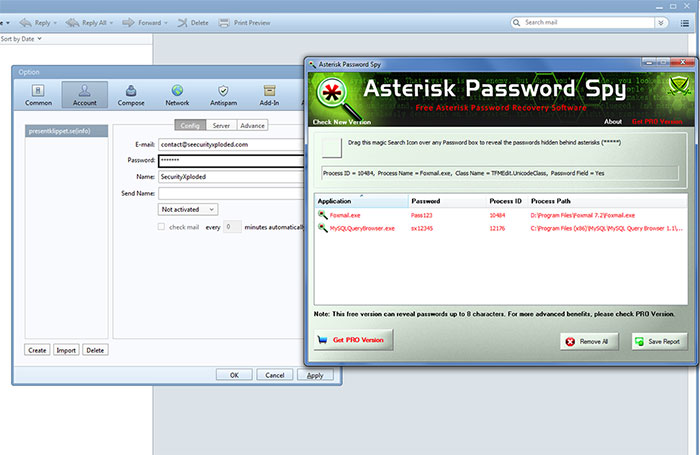Open the Sort by Date dropdown

(x=21, y=39)
